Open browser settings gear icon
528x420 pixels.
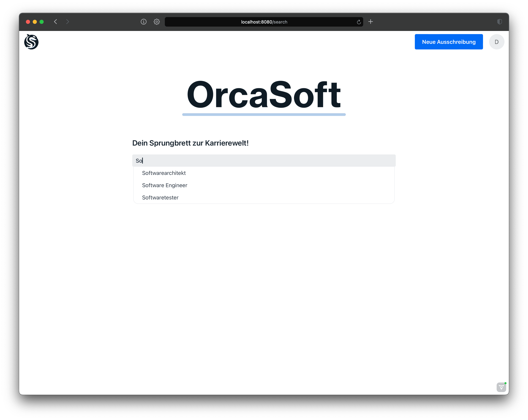(x=157, y=22)
